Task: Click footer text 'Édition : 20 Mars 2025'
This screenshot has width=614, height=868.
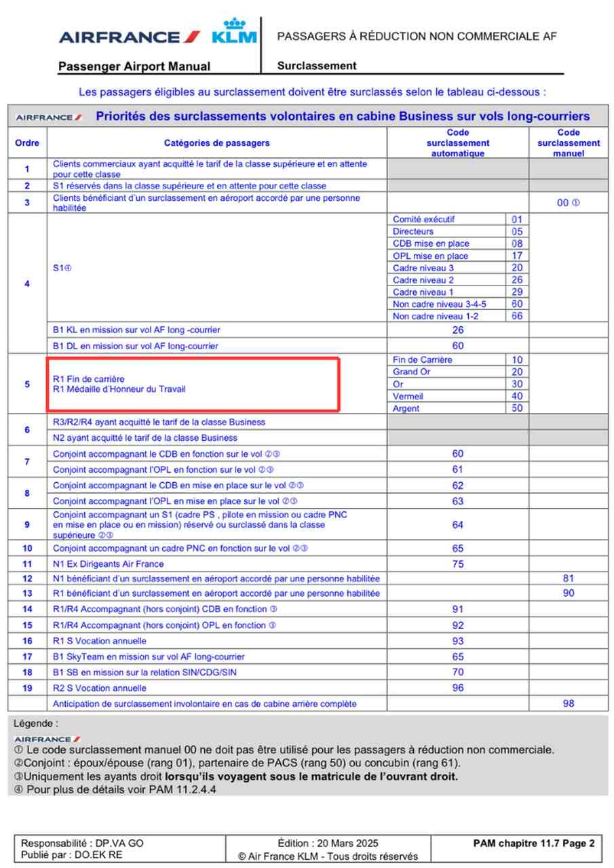Action: 328,843
